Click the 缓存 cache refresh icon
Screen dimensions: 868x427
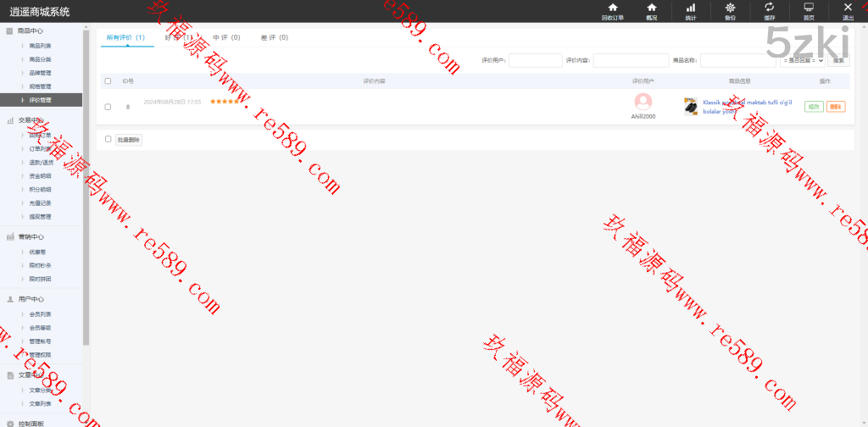[769, 8]
